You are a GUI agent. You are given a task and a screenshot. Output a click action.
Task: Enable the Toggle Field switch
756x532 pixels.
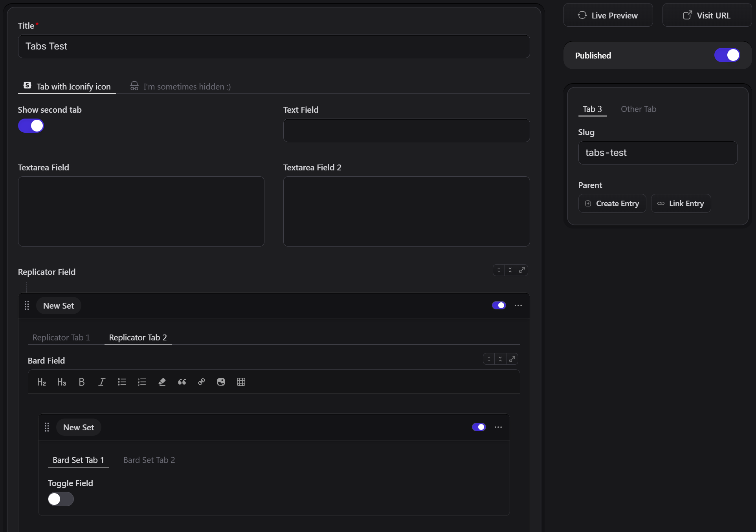pyautogui.click(x=61, y=499)
